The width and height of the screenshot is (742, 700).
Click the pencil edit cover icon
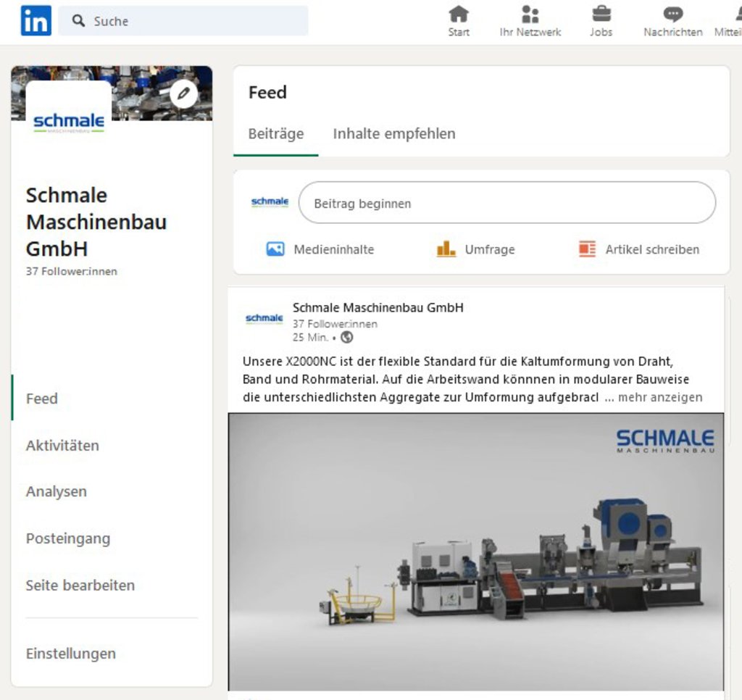pyautogui.click(x=183, y=93)
